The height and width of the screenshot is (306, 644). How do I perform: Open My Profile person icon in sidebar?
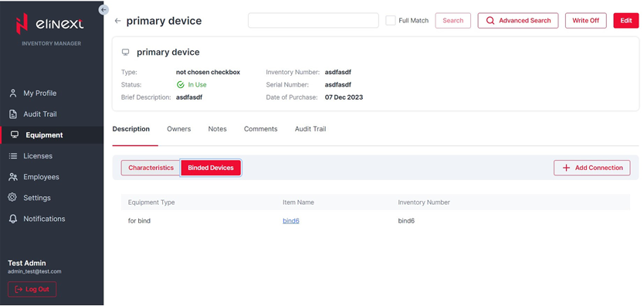[13, 93]
